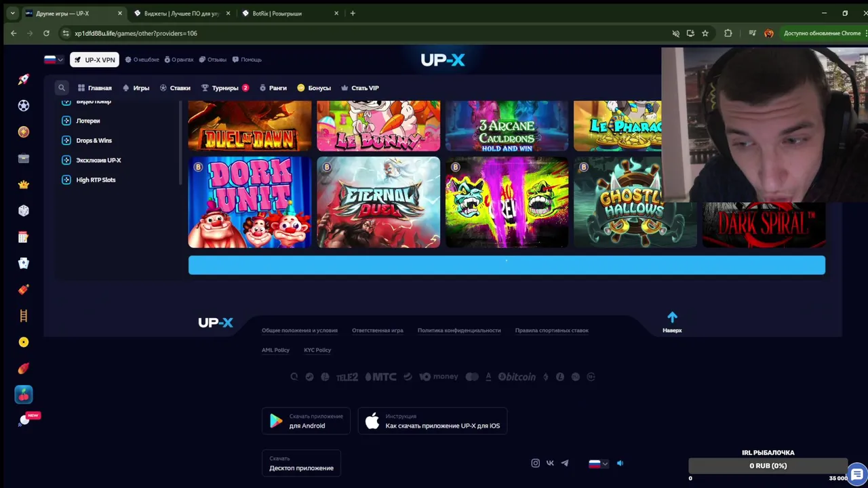
Task: Click the rocket icon in the left sidebar
Action: [x=24, y=79]
